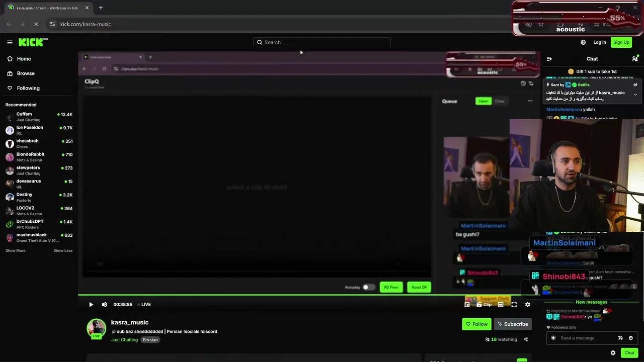Open recommended channel DrChubzDPT
The height and width of the screenshot is (362, 644).
point(39,224)
